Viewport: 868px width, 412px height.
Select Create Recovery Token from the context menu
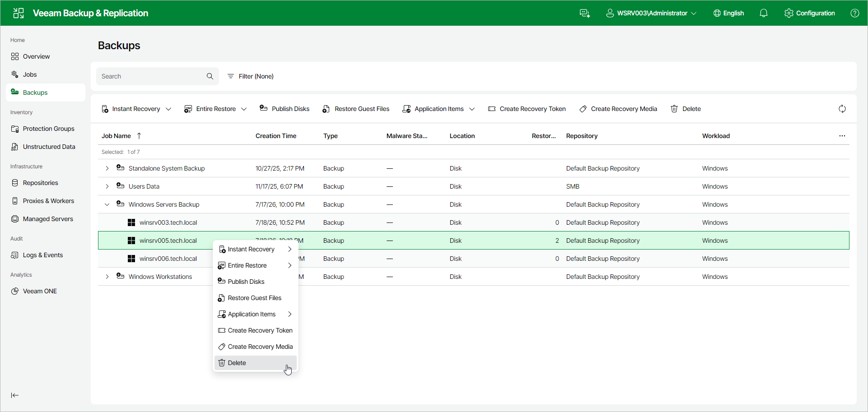pos(256,330)
